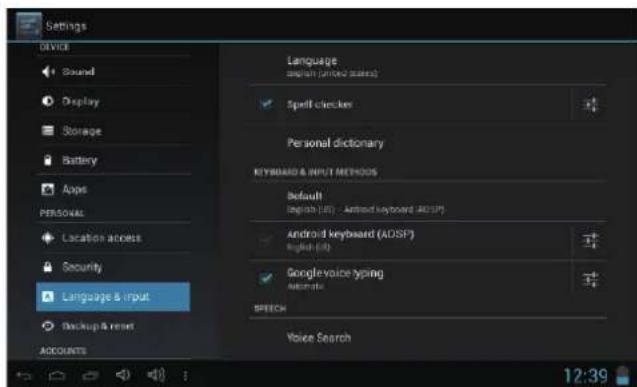Tap the volume up icon in navigation bar

156,375
